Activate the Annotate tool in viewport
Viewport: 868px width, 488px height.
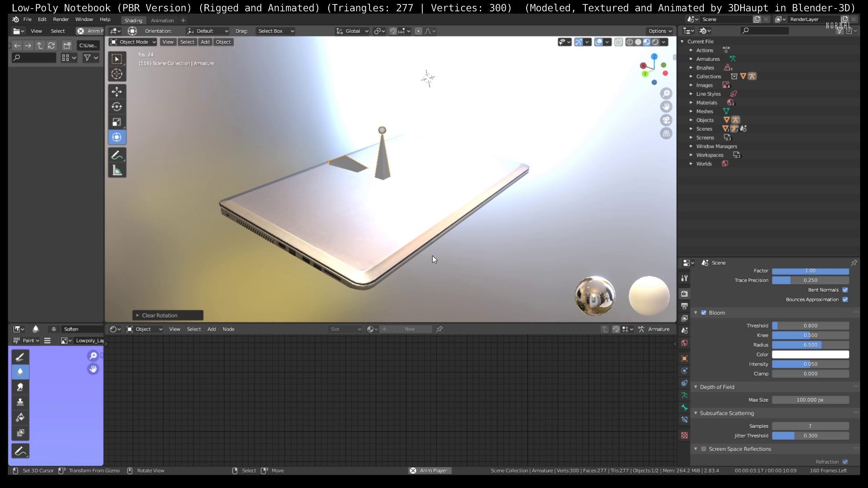tap(117, 155)
